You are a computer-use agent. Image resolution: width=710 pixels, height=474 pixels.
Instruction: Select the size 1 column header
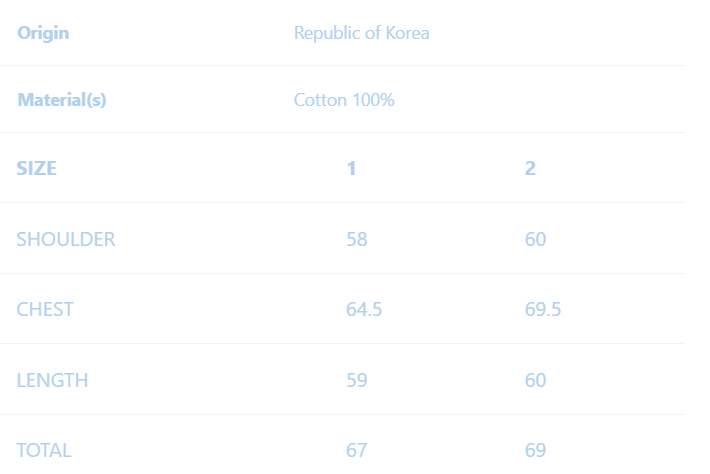click(x=351, y=168)
